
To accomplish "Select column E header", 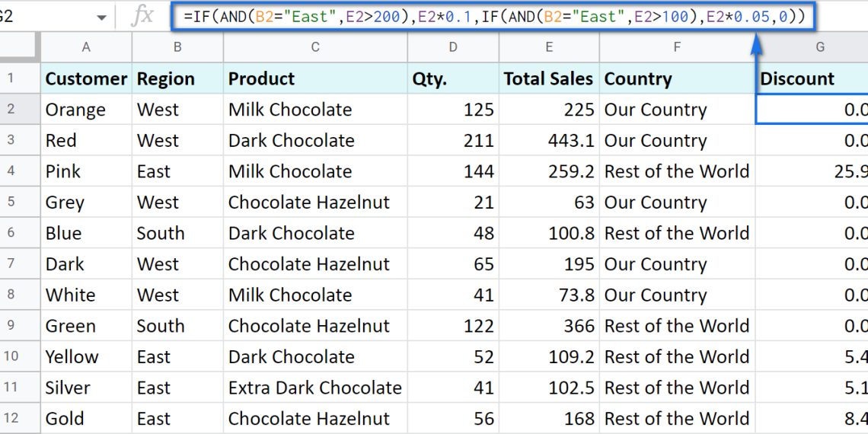I will 549,47.
